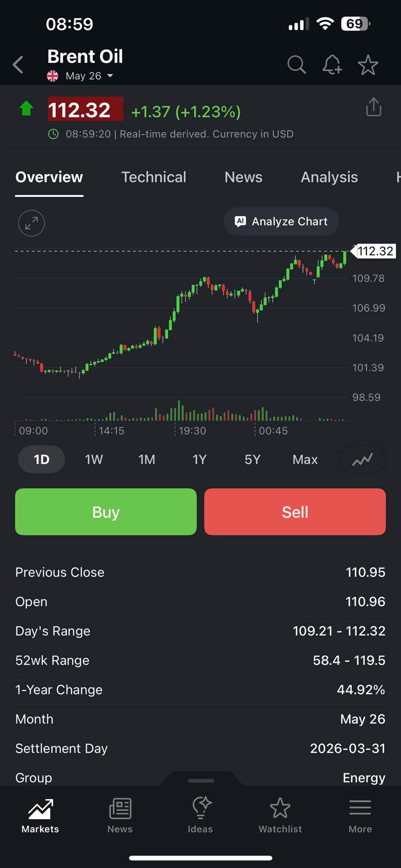Open the More hamburger menu
Screen dimensions: 401x868
tap(360, 815)
